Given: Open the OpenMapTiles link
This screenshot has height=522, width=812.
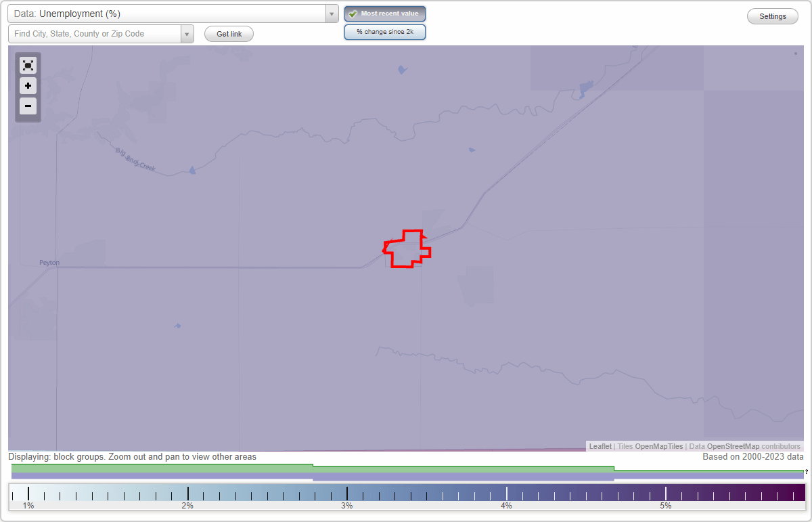Looking at the screenshot, I should click(x=660, y=446).
